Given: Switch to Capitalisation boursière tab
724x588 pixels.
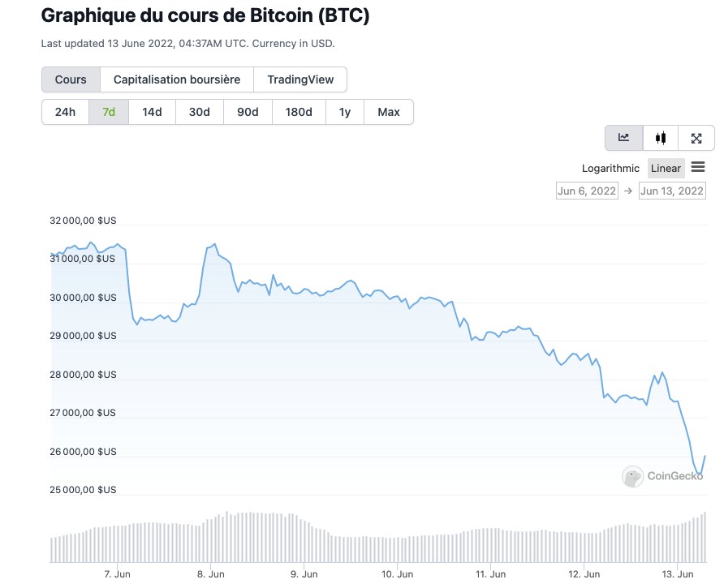Looking at the screenshot, I should pos(177,79).
